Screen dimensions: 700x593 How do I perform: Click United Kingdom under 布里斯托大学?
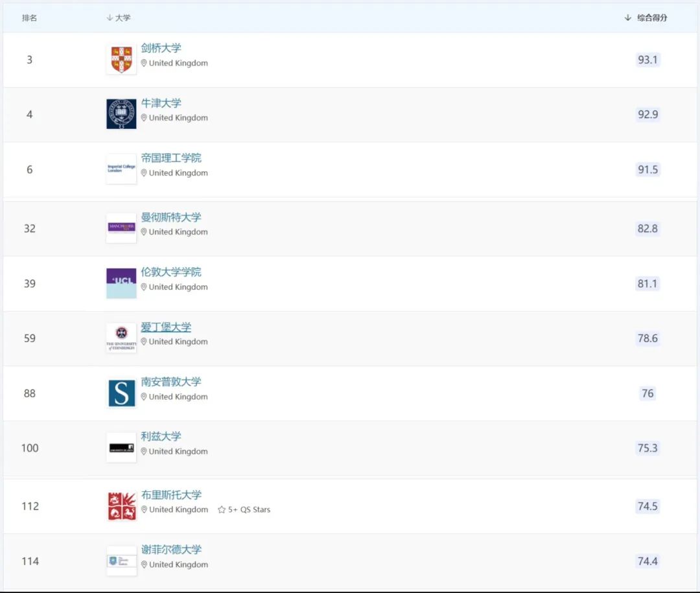tap(178, 509)
